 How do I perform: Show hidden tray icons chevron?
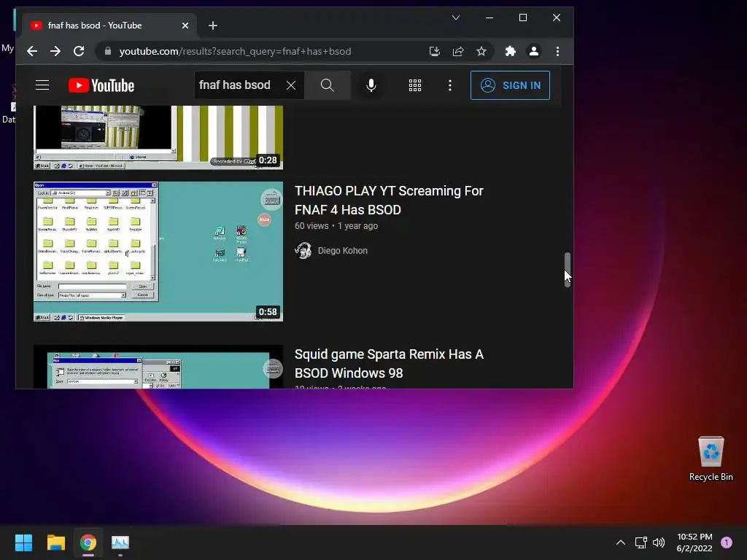(x=621, y=542)
